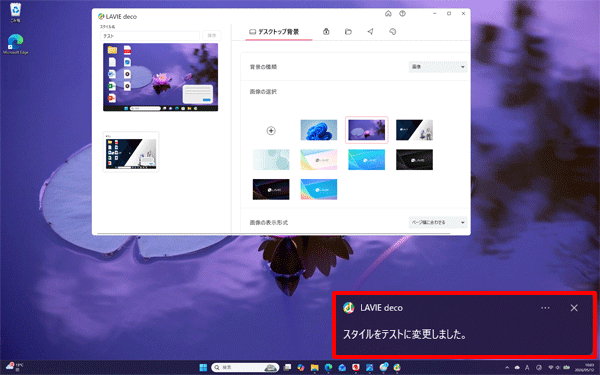Choose the bright cyan LAVIE wallpaper

[367, 160]
